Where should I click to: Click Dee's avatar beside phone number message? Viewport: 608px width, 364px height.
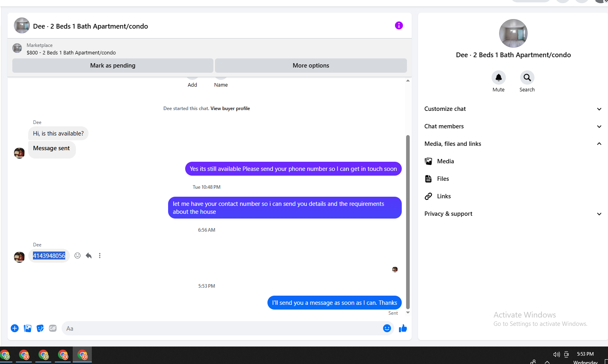tap(19, 257)
